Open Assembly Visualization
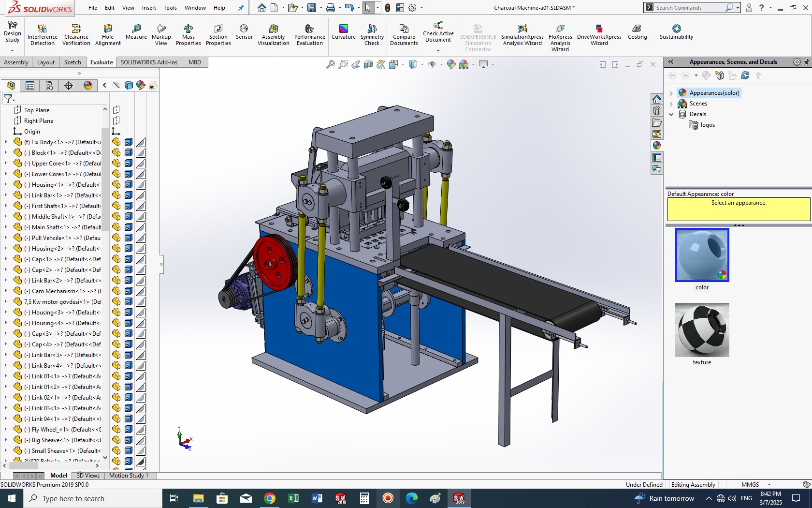The image size is (812, 508). tap(274, 35)
